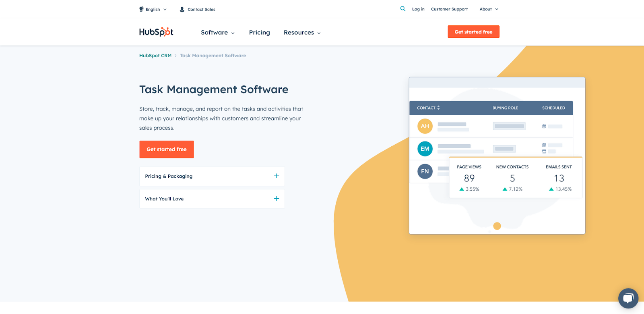Screen dimensions: 644x314
Task: Expand the What You'll Love section
Action: point(212,199)
